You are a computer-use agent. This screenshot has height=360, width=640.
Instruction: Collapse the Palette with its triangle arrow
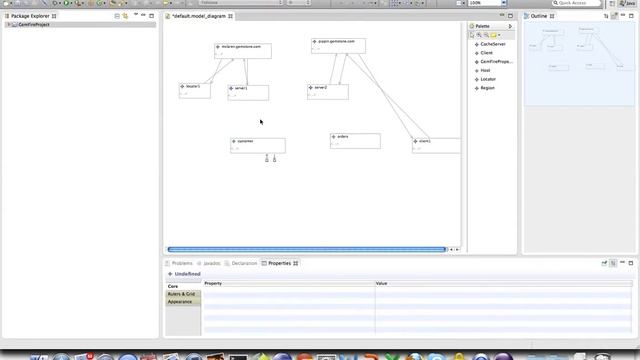(x=510, y=26)
